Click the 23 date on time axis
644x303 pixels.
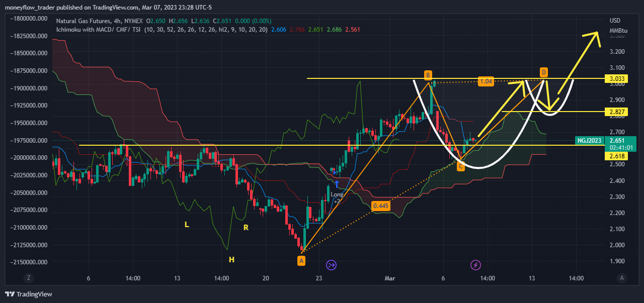[318, 278]
